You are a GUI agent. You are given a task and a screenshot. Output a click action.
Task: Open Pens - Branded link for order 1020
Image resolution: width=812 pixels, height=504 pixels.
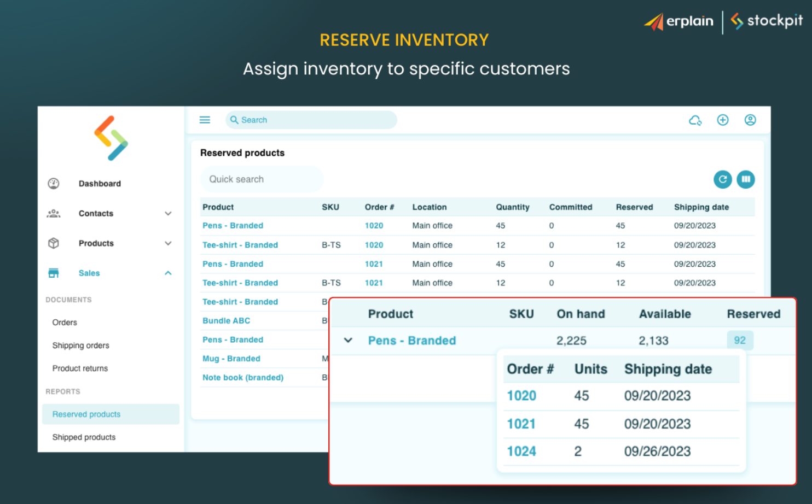pos(233,225)
